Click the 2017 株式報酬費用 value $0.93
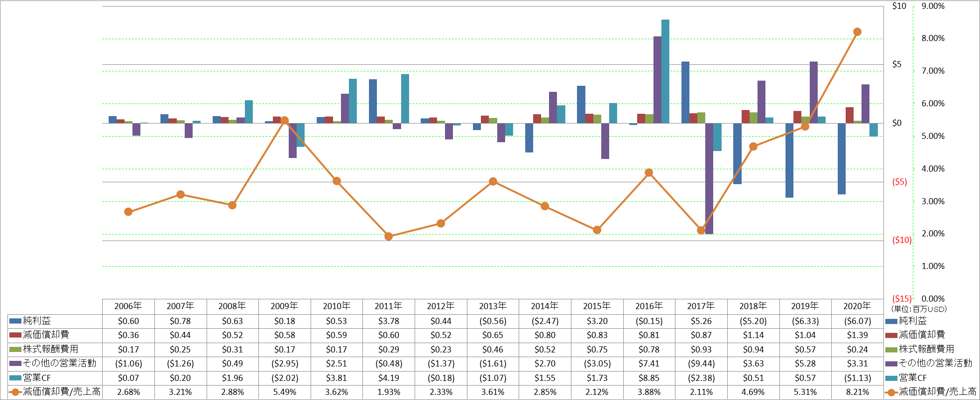Viewport: 980px width, 400px height. pyautogui.click(x=701, y=350)
